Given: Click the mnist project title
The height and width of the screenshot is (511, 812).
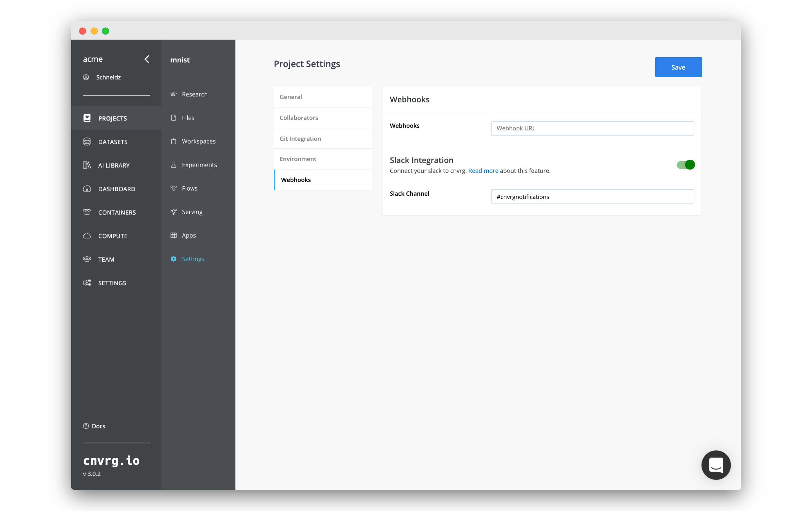Looking at the screenshot, I should click(180, 60).
